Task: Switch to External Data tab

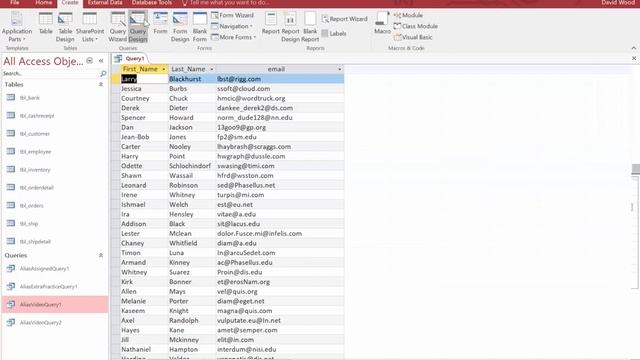Action: coord(105,2)
